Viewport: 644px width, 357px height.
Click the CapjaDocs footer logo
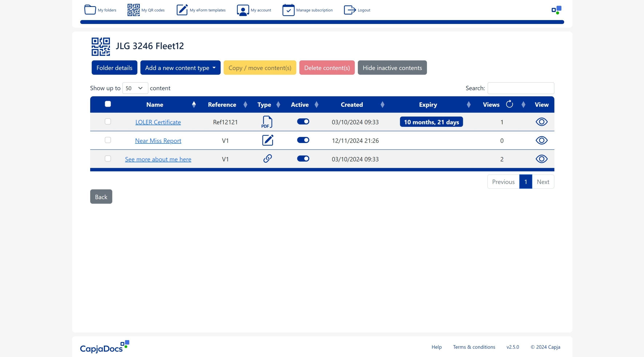[x=105, y=347]
